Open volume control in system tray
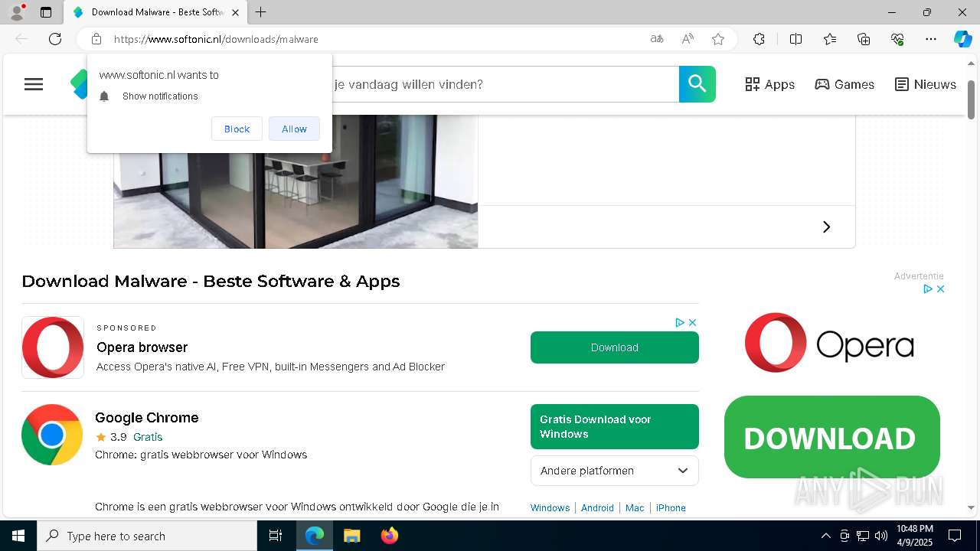This screenshot has height=551, width=980. click(881, 536)
